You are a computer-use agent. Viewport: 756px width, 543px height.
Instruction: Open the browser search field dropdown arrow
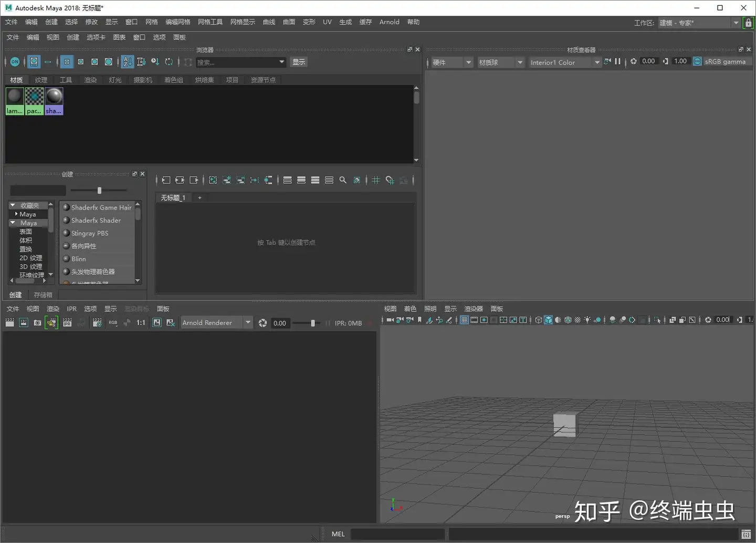(x=282, y=62)
